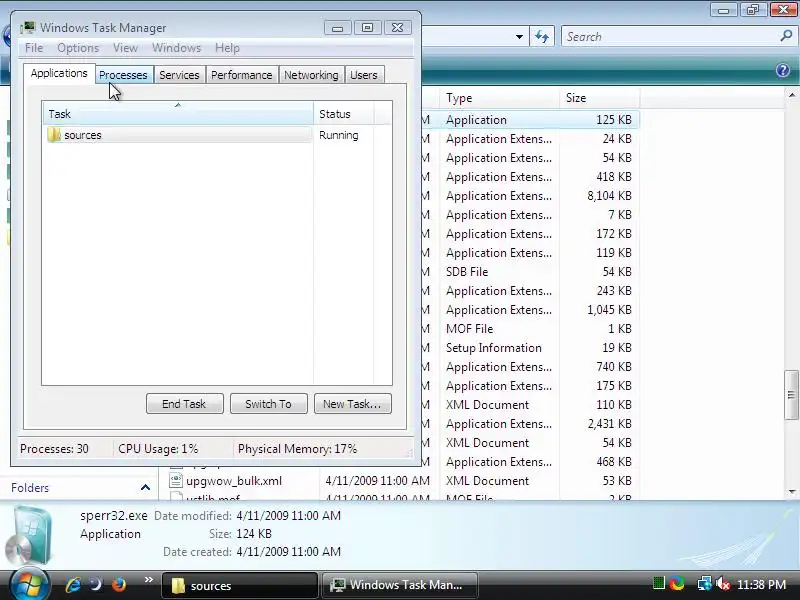Click the search magnifier icon

point(786,36)
